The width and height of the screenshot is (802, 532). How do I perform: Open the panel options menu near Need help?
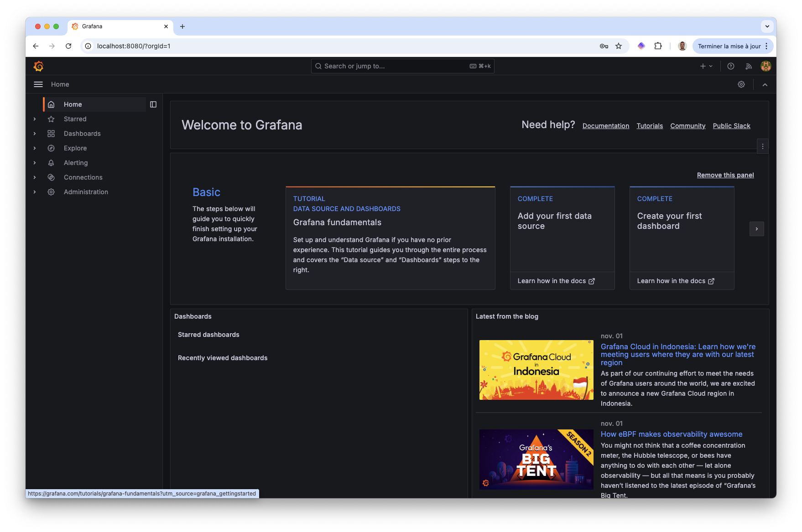[x=762, y=146]
